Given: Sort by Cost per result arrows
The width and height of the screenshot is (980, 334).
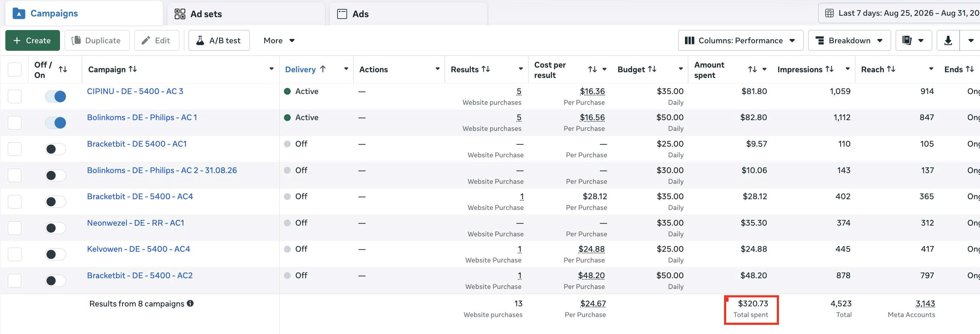Looking at the screenshot, I should tap(592, 69).
